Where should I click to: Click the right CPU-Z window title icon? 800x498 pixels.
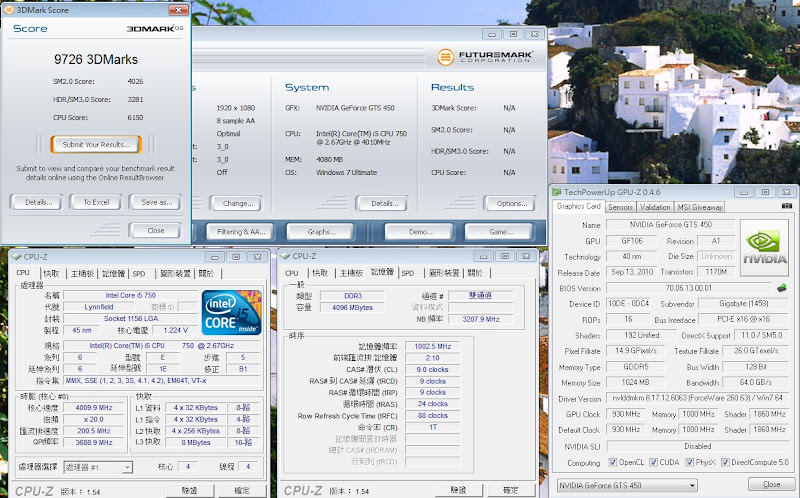coord(285,256)
